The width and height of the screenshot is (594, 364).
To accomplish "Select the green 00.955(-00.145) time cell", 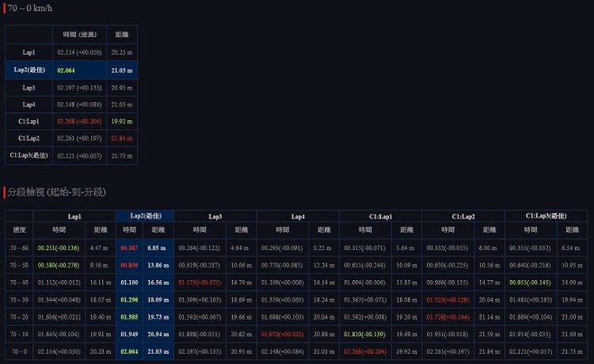I will point(529,282).
